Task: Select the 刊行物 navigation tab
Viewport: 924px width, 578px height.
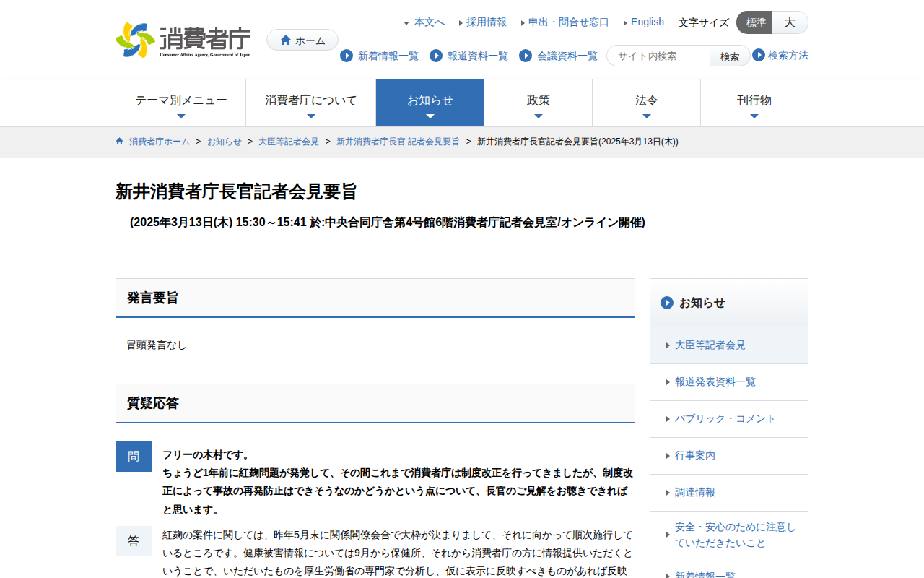Action: tap(754, 103)
